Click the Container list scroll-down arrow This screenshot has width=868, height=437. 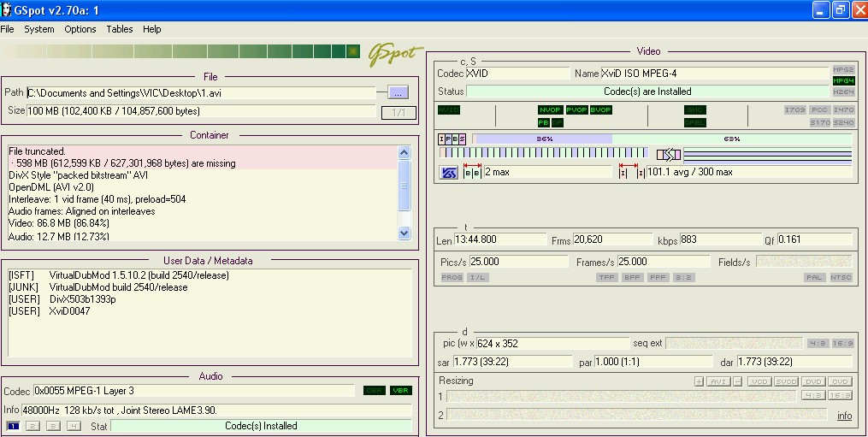[404, 233]
